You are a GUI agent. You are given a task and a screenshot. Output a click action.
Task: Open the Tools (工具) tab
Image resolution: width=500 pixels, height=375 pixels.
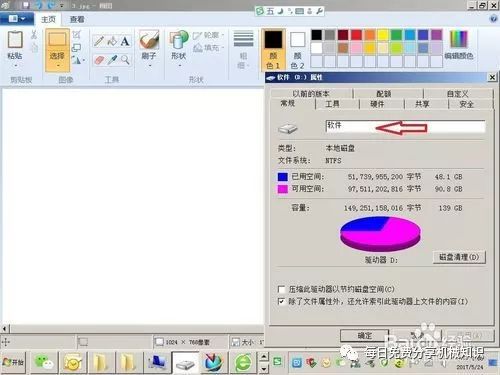(332, 104)
